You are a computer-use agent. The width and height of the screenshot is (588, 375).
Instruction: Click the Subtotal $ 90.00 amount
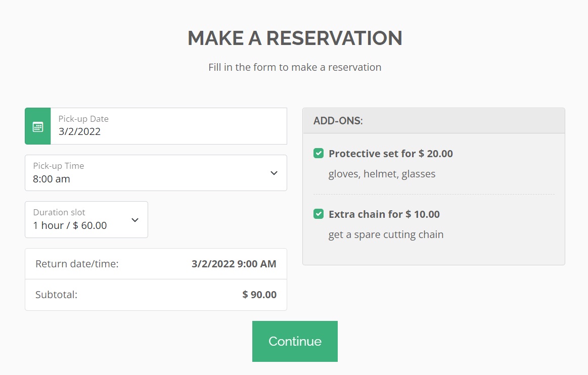coord(259,295)
